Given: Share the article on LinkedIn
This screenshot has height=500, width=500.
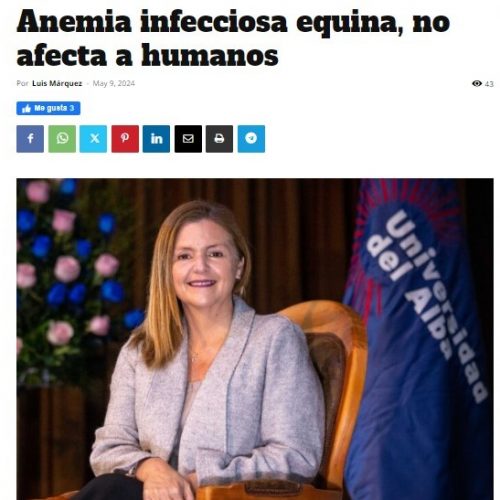Looking at the screenshot, I should click(x=156, y=139).
